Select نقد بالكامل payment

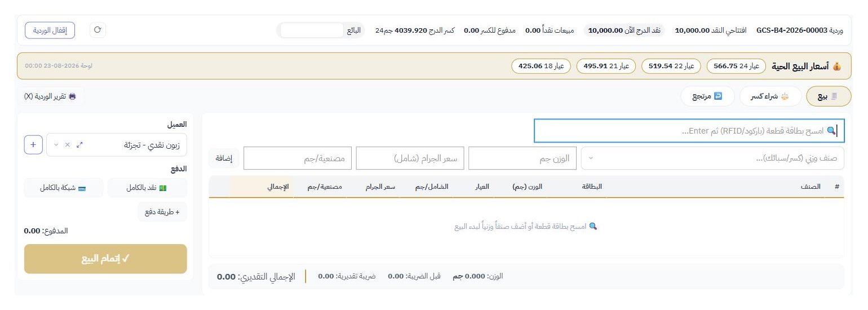click(147, 188)
